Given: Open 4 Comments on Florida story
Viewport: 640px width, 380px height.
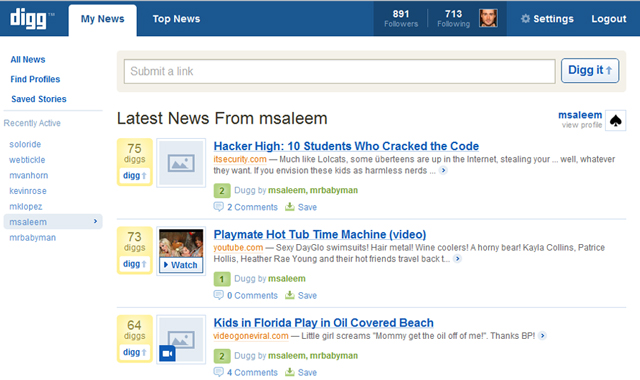Looking at the screenshot, I should (x=252, y=373).
